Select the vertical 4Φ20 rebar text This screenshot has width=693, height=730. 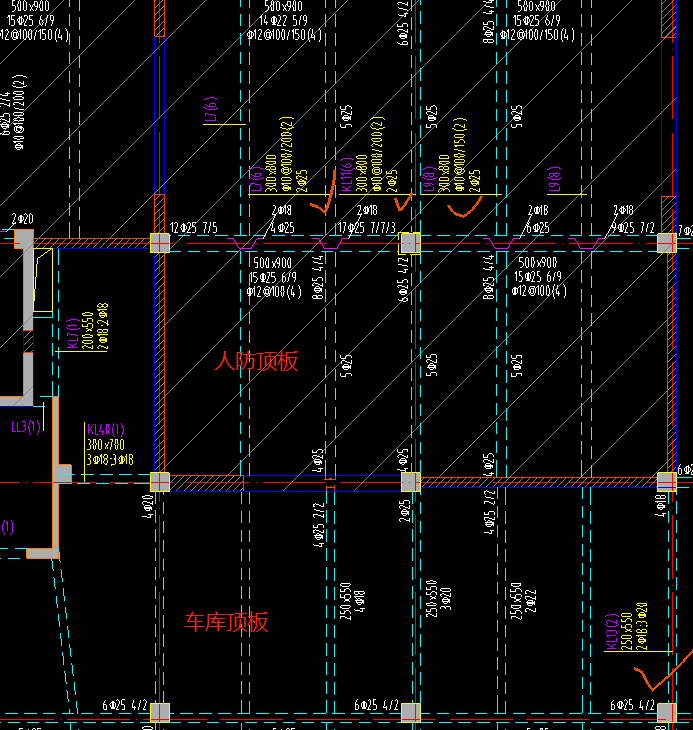tap(147, 505)
